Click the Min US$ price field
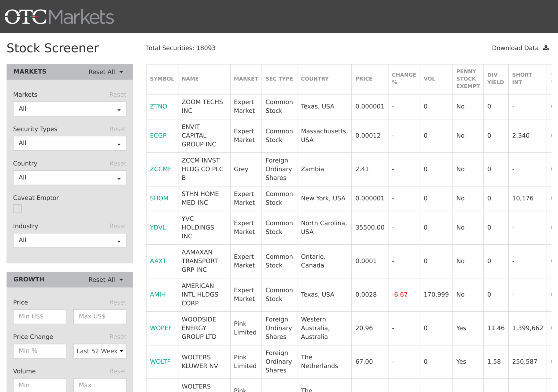The width and height of the screenshot is (558, 392). tap(40, 317)
